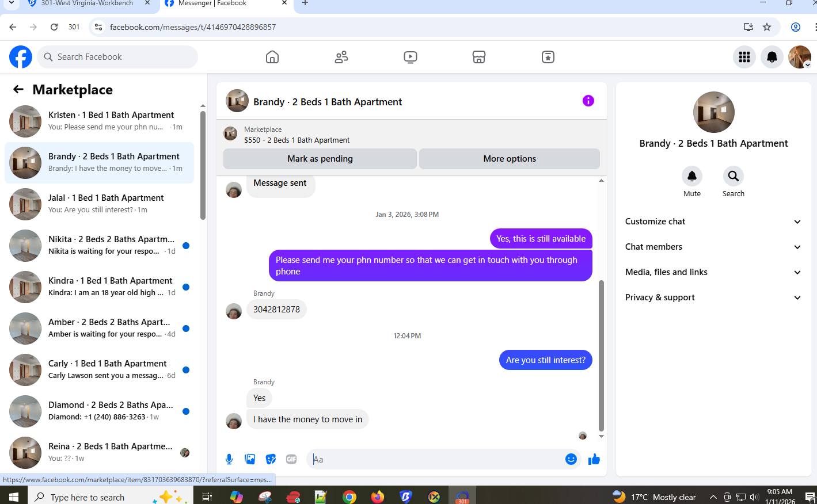Focus the Aa message input field
This screenshot has width=817, height=504.
coord(435,459)
